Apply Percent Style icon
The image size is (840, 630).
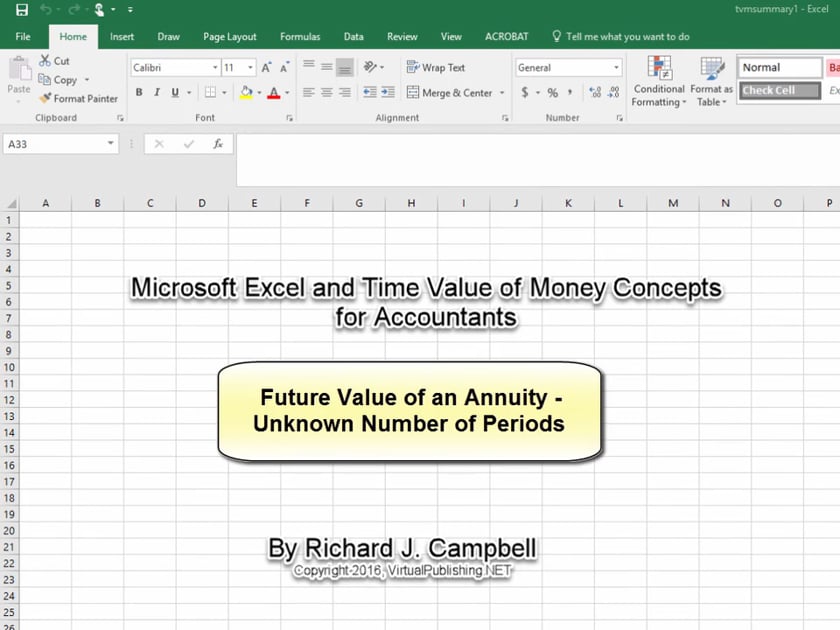coord(553,92)
